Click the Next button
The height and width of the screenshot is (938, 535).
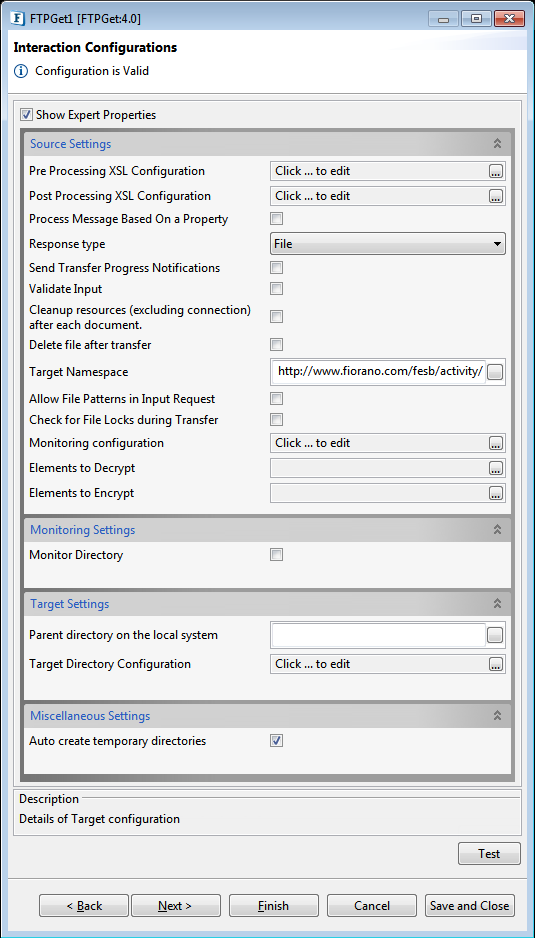(175, 906)
